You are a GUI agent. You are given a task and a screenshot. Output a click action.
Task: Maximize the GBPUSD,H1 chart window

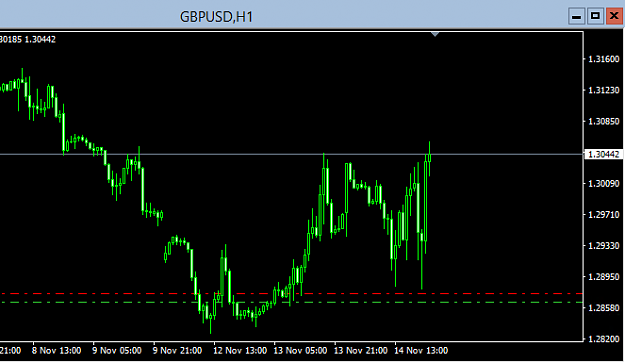[596, 16]
